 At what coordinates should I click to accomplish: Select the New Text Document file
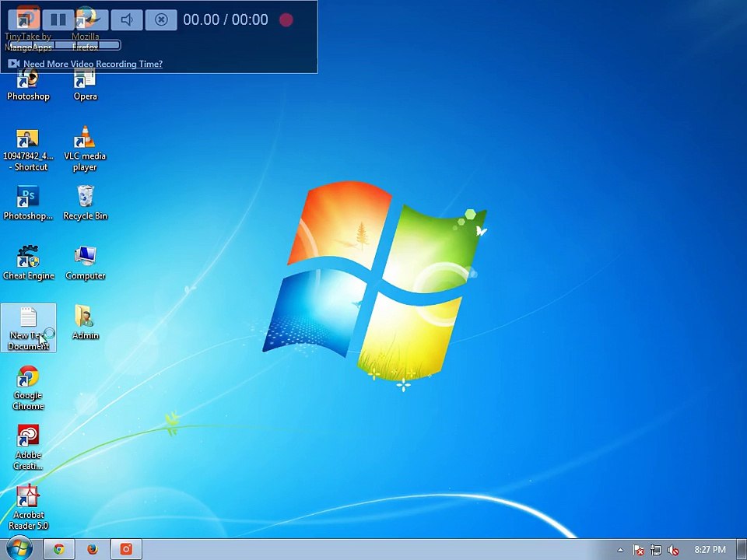click(x=29, y=327)
